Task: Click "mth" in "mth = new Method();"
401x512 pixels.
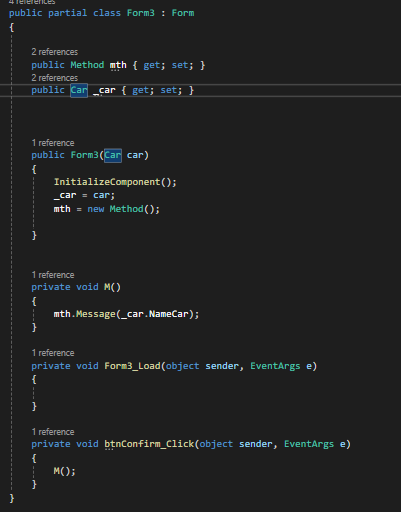Action: (62, 209)
